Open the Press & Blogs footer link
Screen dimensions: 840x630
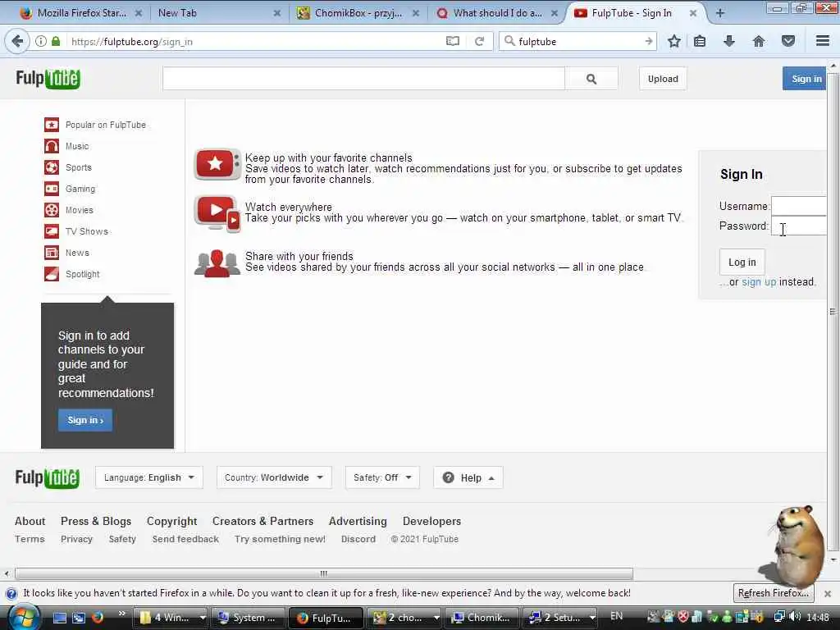point(96,521)
